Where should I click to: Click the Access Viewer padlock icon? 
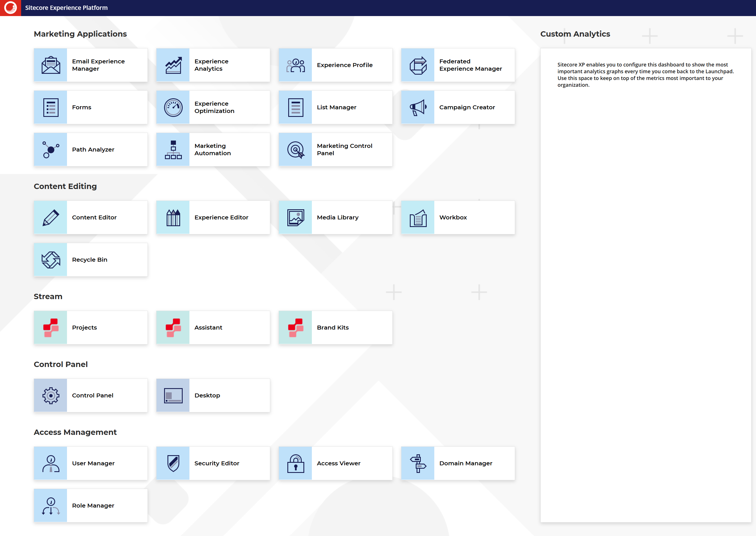(295, 463)
